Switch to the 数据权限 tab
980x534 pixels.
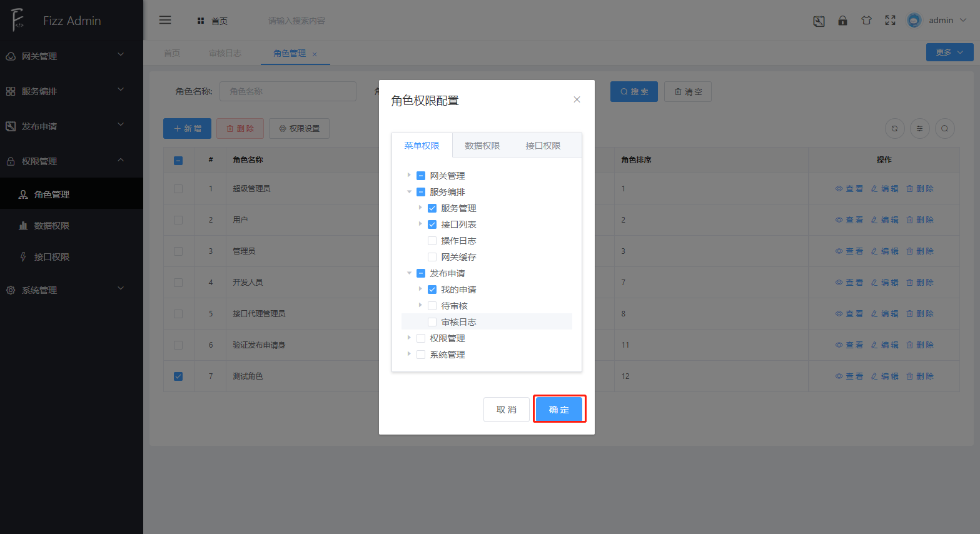point(482,146)
